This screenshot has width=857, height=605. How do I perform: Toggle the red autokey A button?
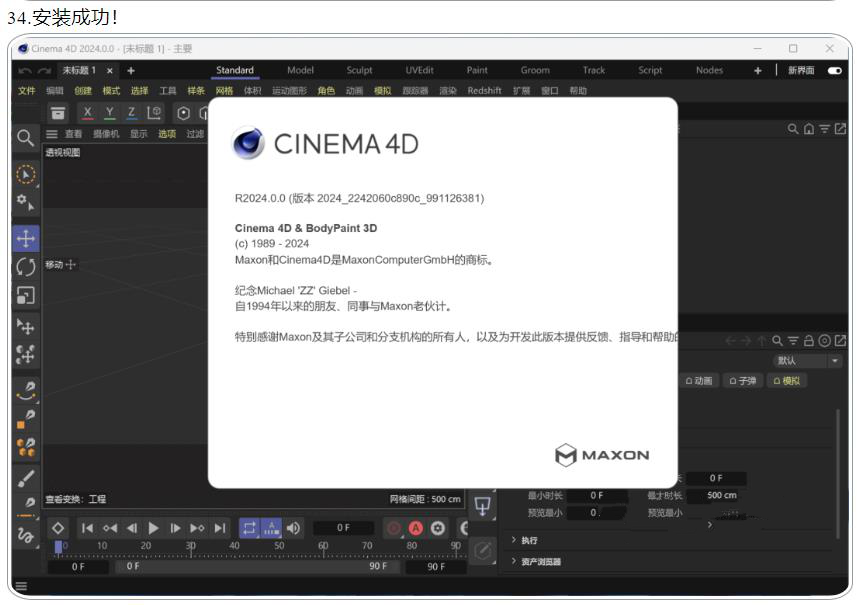(x=416, y=528)
